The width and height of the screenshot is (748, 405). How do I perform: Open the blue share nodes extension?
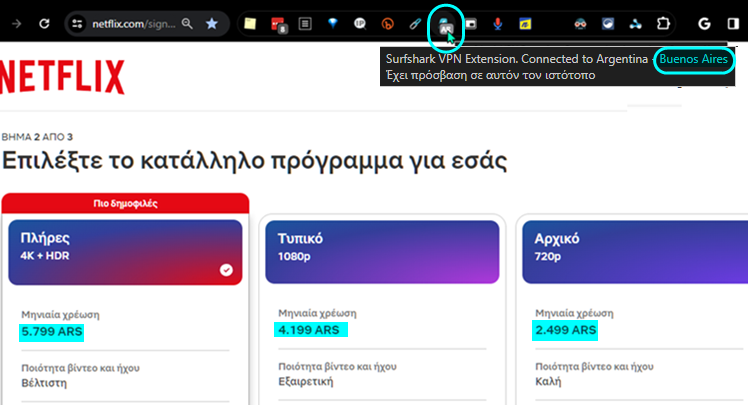pyautogui.click(x=635, y=23)
